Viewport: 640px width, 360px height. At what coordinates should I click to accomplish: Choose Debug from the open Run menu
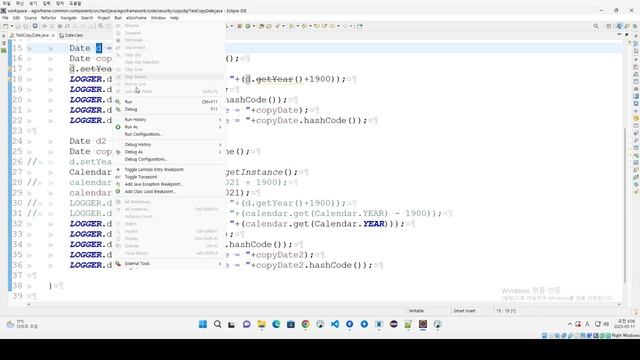tap(131, 109)
